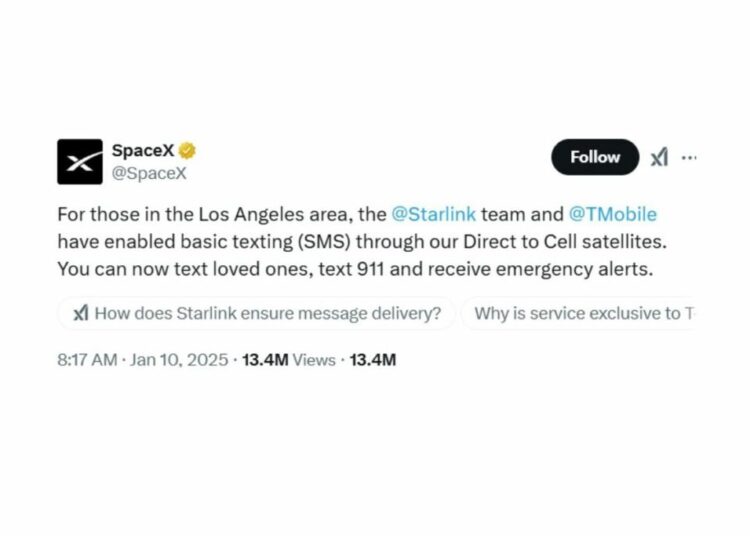
Task: Visit the @TMobile mention
Action: (613, 214)
